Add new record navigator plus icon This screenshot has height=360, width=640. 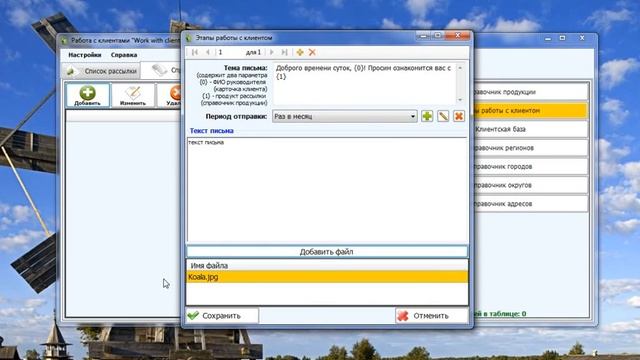pyautogui.click(x=300, y=52)
